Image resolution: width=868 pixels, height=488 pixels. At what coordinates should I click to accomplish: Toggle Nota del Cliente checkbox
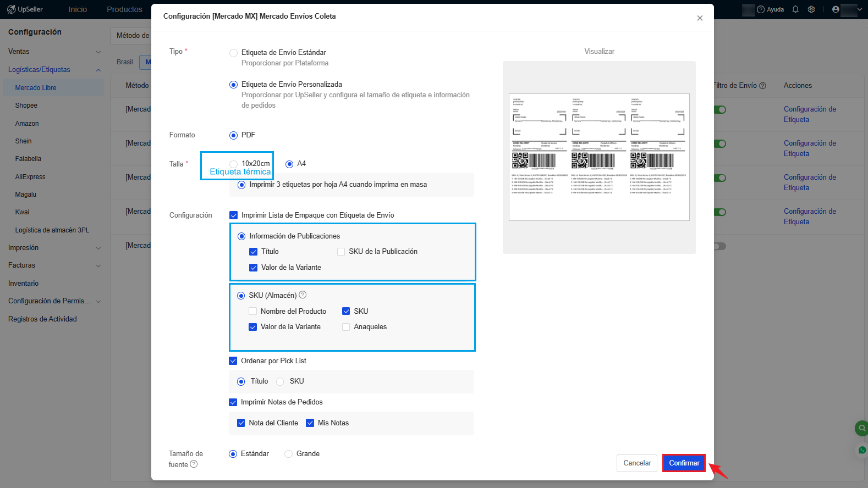[241, 423]
